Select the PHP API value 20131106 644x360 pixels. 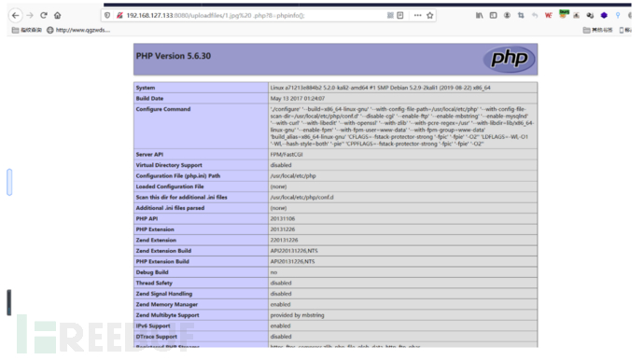click(283, 219)
